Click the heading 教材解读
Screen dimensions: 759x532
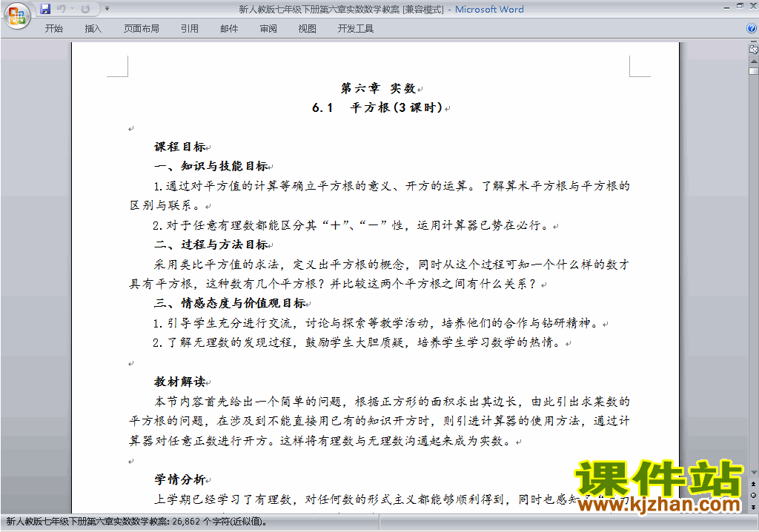coord(179,382)
